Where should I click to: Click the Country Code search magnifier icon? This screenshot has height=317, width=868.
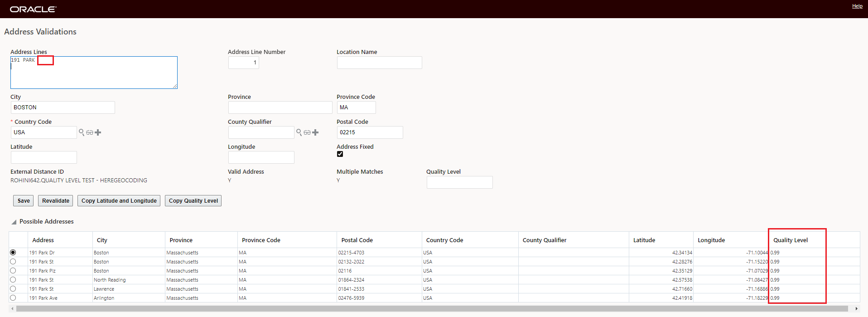pyautogui.click(x=82, y=132)
